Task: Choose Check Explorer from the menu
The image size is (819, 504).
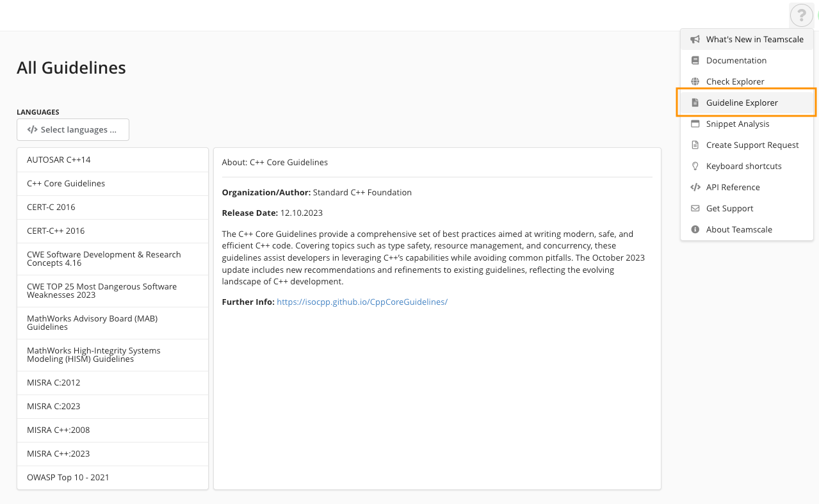Action: pyautogui.click(x=747, y=81)
